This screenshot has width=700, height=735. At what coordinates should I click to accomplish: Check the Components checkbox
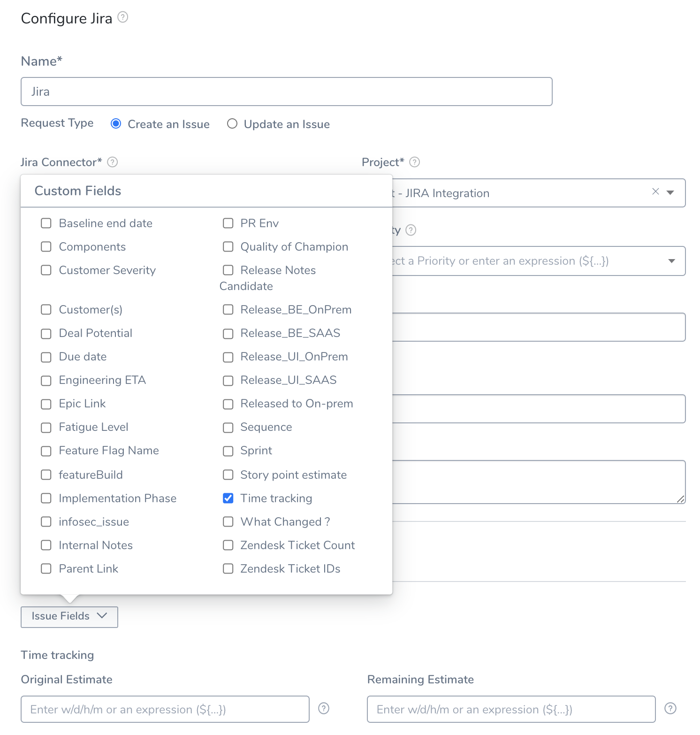coord(46,246)
